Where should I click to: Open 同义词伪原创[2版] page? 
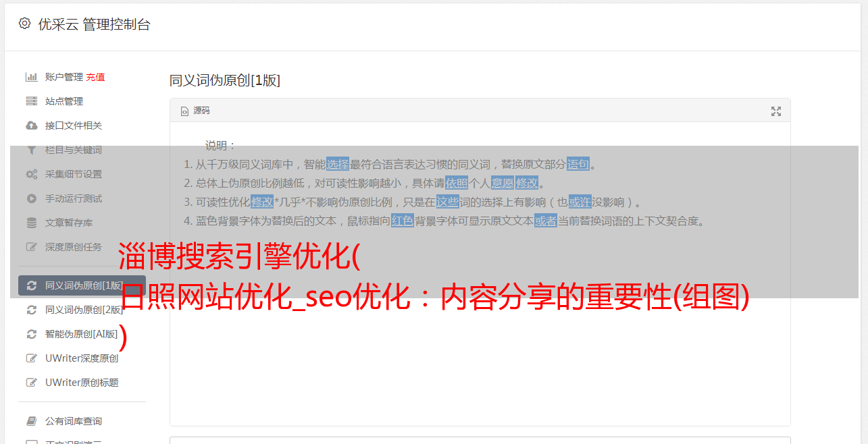(x=84, y=310)
